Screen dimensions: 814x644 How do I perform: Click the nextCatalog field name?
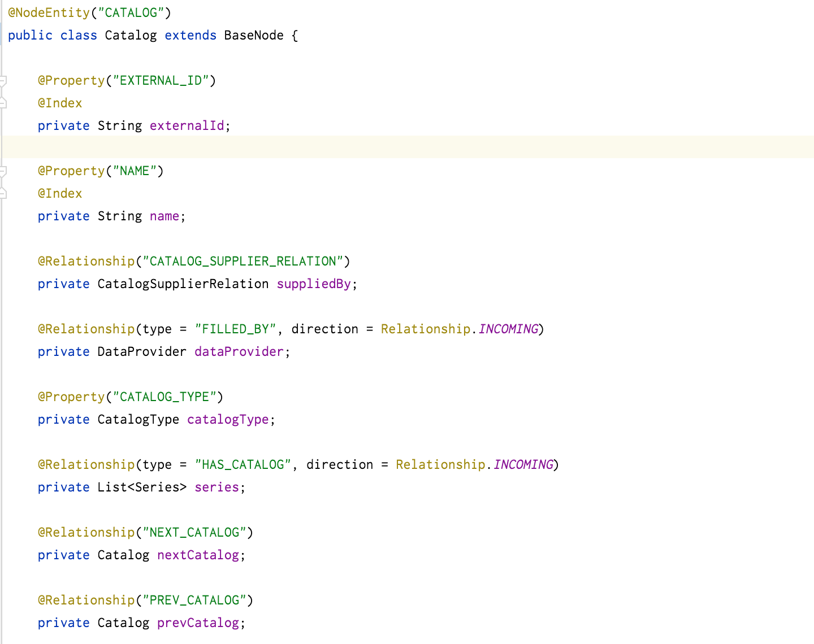click(198, 555)
